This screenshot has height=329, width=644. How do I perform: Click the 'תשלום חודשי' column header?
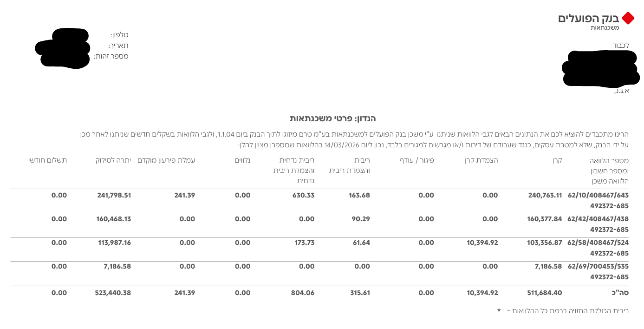[47, 160]
